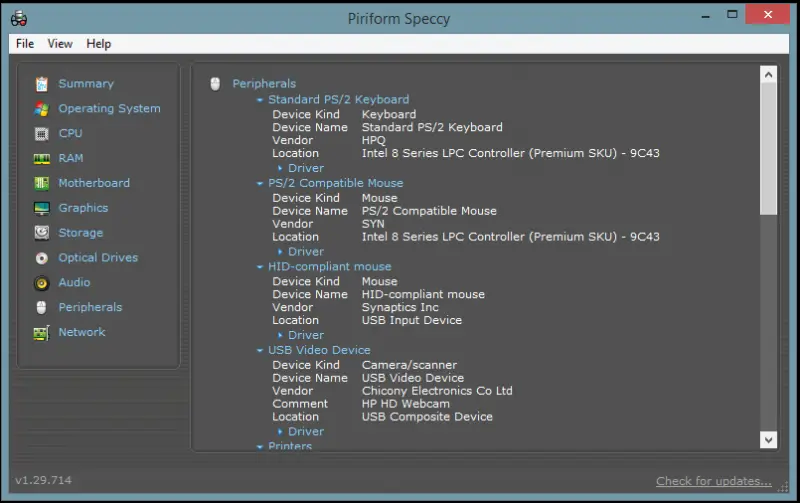Screen dimensions: 800x503
Task: Click the mouse icon beside Peripherals heading
Action: point(215,84)
